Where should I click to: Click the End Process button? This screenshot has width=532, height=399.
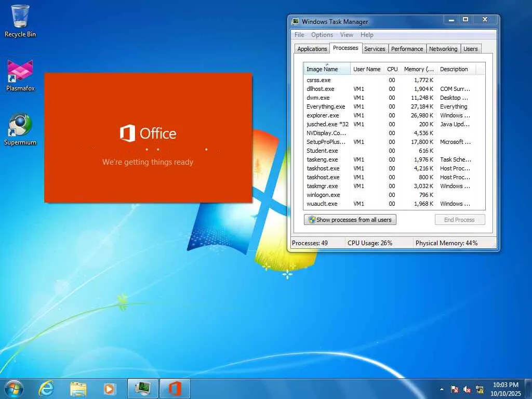[460, 220]
